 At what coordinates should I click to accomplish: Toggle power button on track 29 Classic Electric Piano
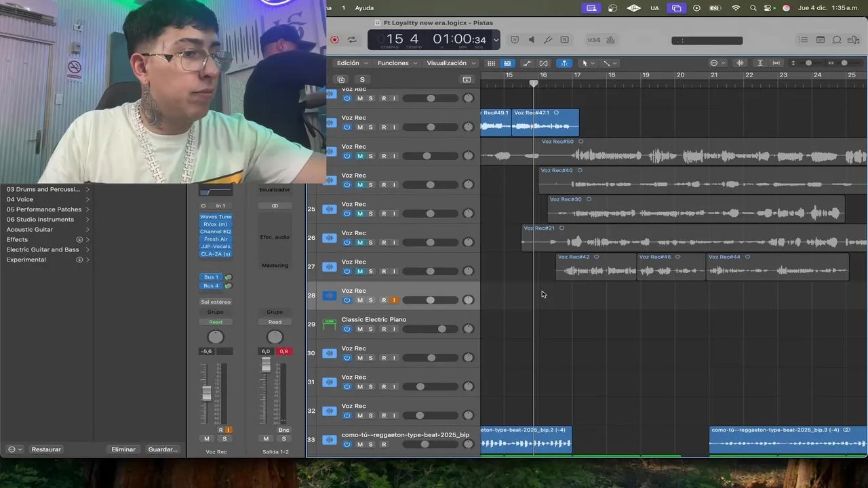click(x=347, y=329)
